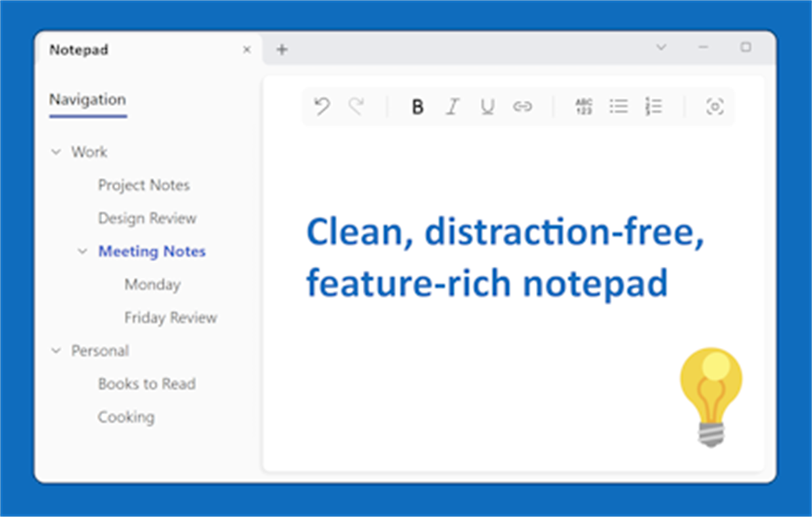
Task: Insert a hyperlink
Action: pos(522,107)
